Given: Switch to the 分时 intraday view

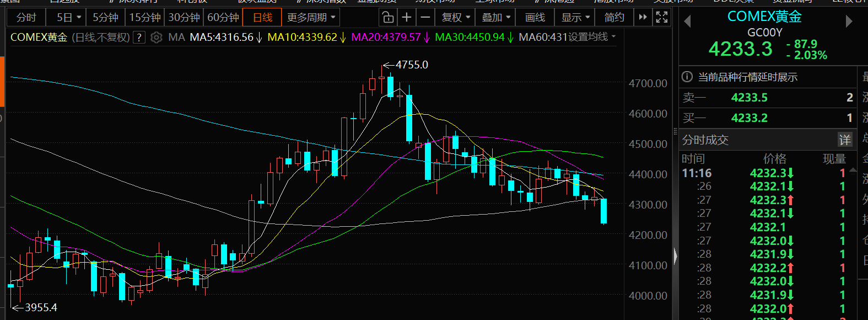Looking at the screenshot, I should click(26, 18).
